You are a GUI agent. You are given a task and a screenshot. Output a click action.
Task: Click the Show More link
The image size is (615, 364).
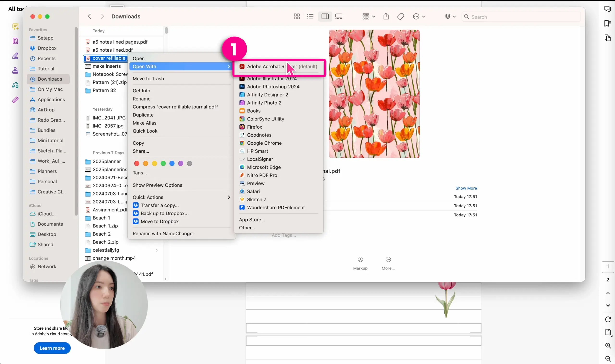[x=466, y=188]
